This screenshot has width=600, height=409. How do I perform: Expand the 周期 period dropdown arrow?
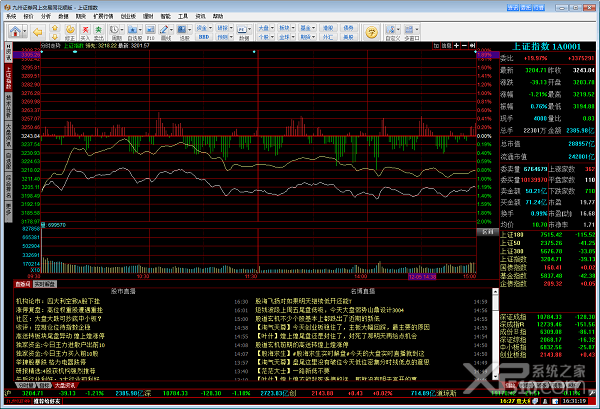tap(122, 29)
